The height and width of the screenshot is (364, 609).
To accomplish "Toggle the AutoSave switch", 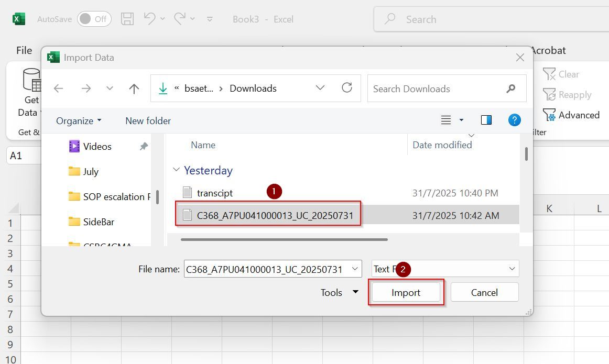I will [x=94, y=19].
